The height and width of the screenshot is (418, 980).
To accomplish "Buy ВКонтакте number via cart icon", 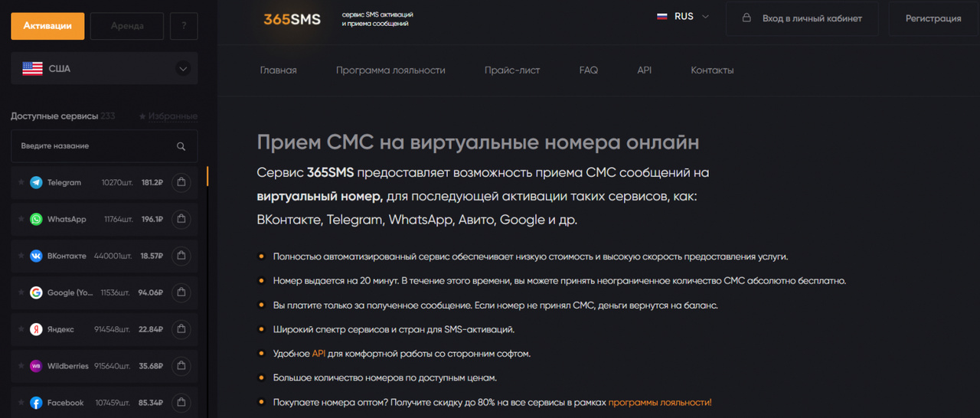I will (x=181, y=256).
